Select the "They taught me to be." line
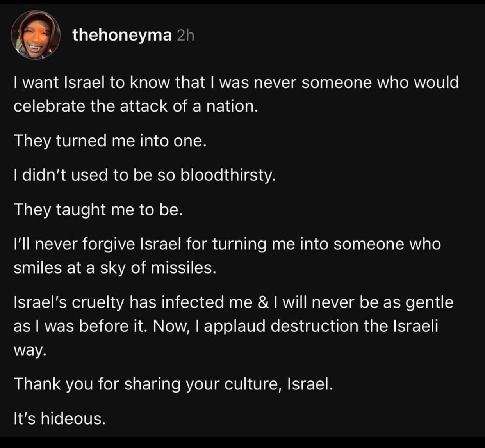485x448 pixels. click(x=98, y=210)
